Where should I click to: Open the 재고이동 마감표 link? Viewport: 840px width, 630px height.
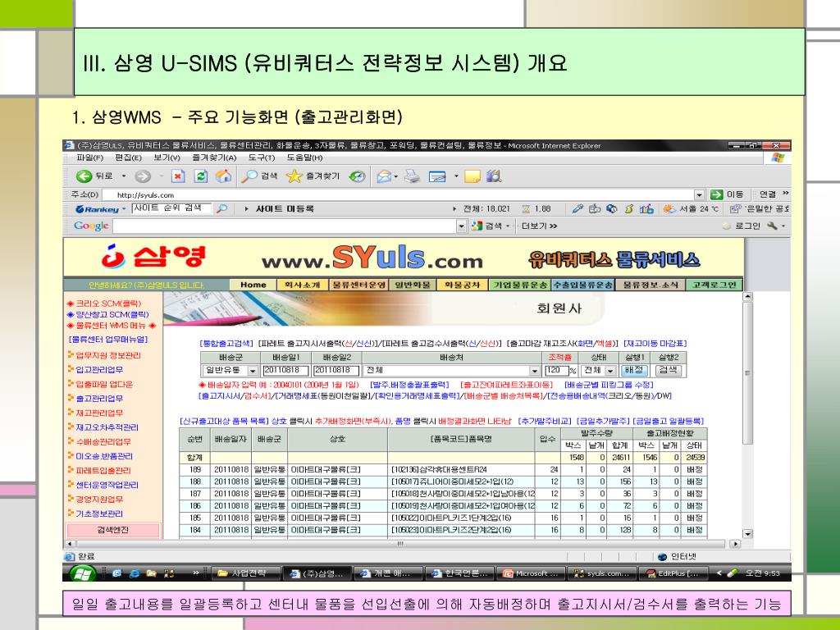point(655,344)
